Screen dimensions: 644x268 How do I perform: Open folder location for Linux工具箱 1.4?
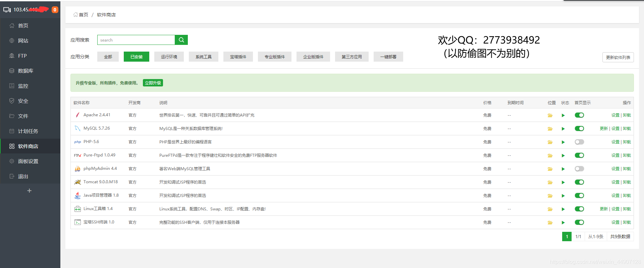pyautogui.click(x=550, y=209)
